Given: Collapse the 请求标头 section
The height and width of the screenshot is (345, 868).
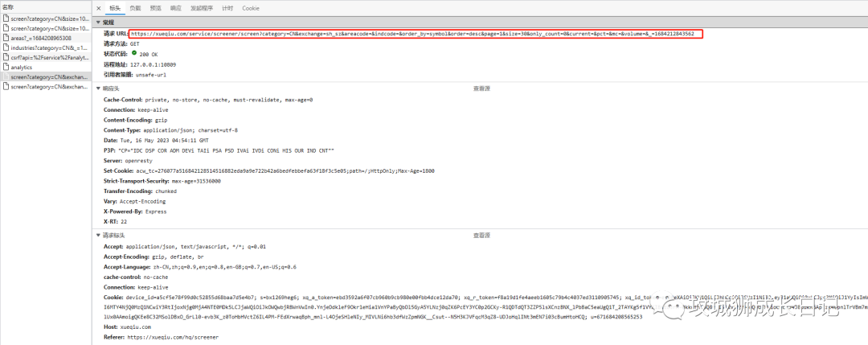Looking at the screenshot, I should click(98, 235).
